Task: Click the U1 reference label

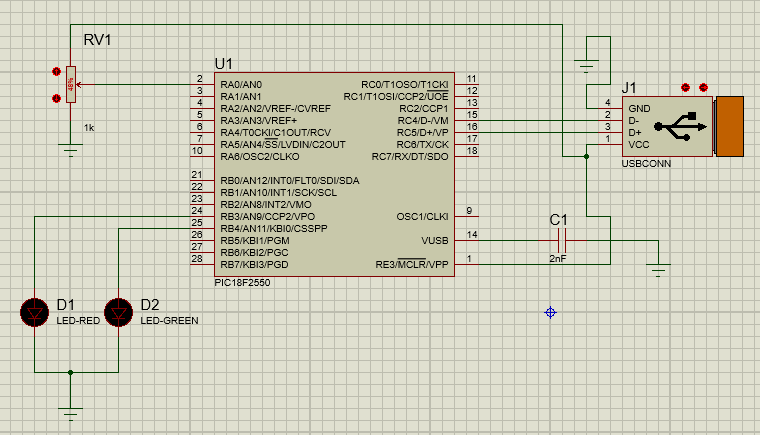Action: 223,64
